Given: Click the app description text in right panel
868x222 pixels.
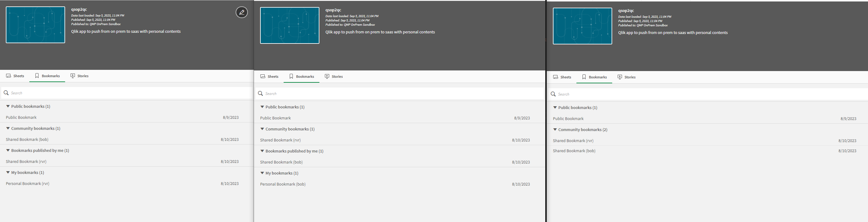Looking at the screenshot, I should (673, 33).
